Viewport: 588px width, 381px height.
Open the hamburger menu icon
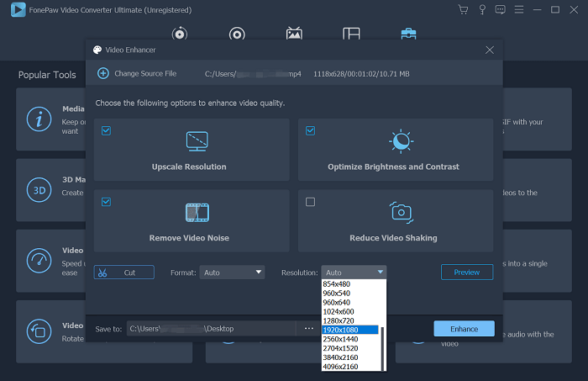tap(519, 9)
